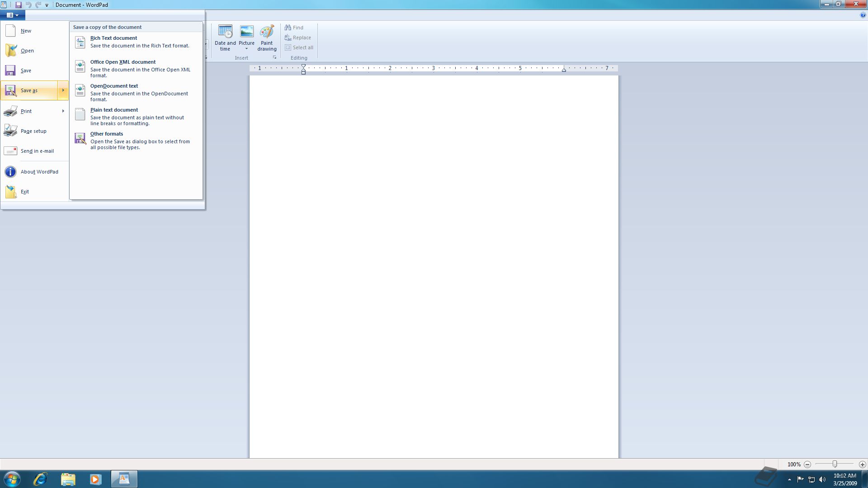Click the OpenDocument text icon
The width and height of the screenshot is (868, 488).
pyautogui.click(x=80, y=90)
